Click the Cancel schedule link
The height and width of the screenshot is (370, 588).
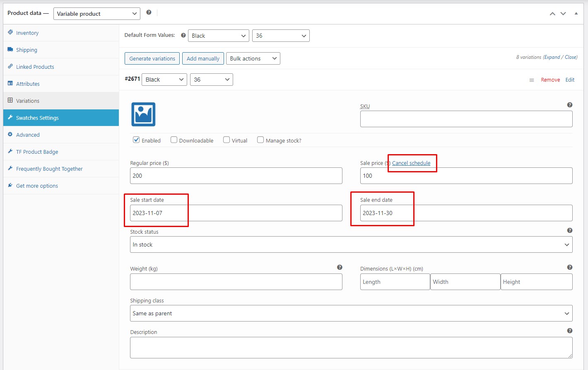point(411,163)
